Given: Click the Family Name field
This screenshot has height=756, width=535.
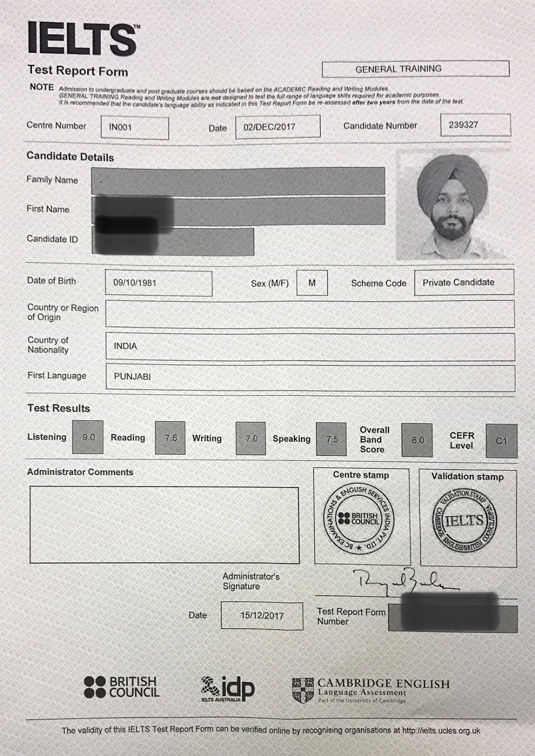Looking at the screenshot, I should (238, 180).
